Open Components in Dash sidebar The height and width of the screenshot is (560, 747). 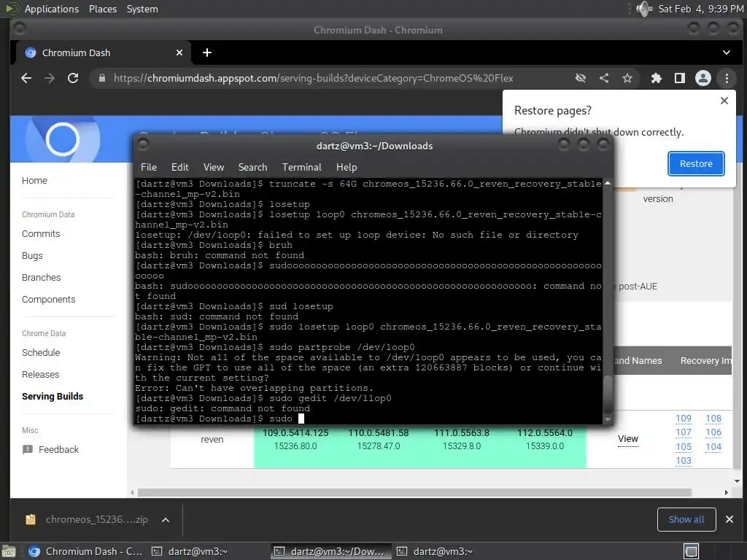[49, 300]
